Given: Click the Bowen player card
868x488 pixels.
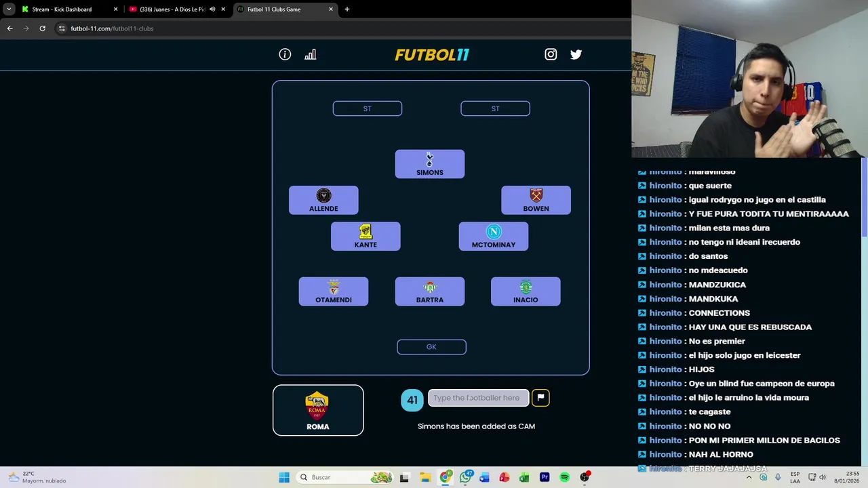Looking at the screenshot, I should click(x=536, y=200).
